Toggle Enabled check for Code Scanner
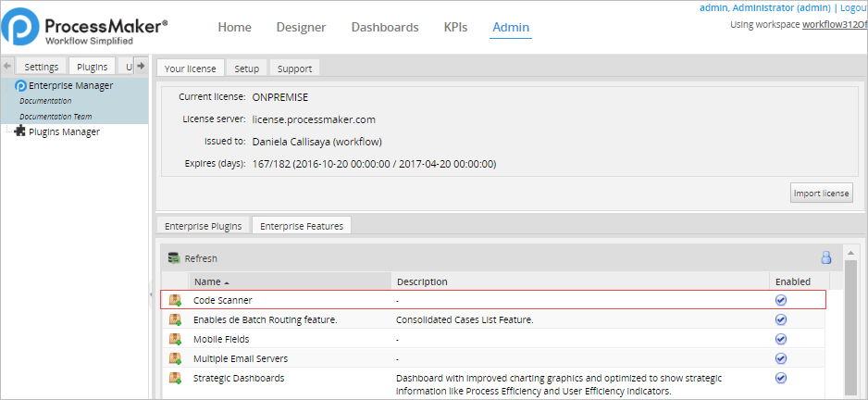Image resolution: width=868 pixels, height=400 pixels. tap(780, 300)
